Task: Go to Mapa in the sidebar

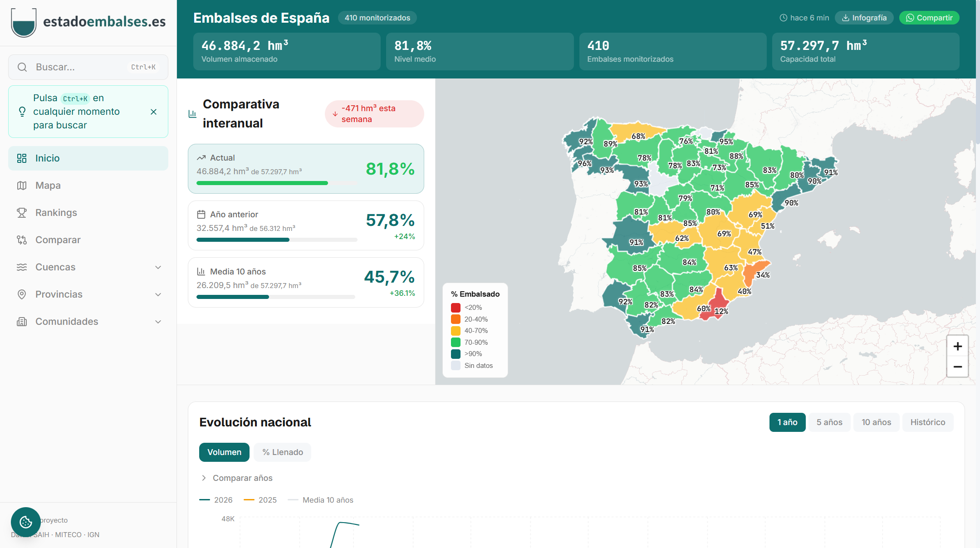Action: point(48,186)
